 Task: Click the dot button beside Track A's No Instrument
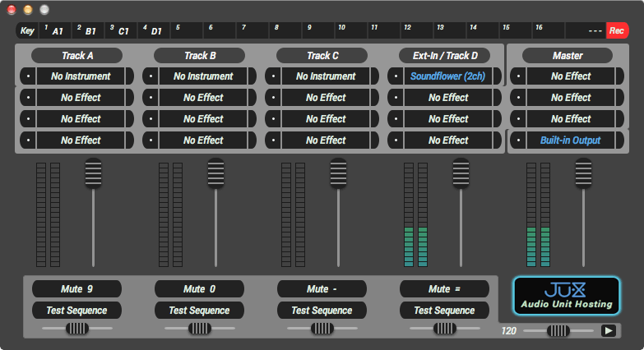click(x=27, y=76)
